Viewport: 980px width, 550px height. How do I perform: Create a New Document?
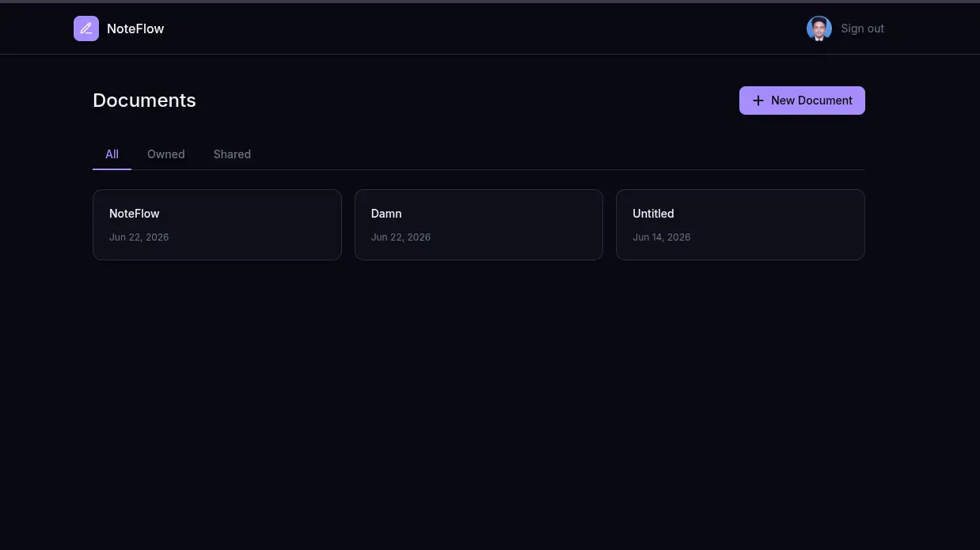[802, 101]
